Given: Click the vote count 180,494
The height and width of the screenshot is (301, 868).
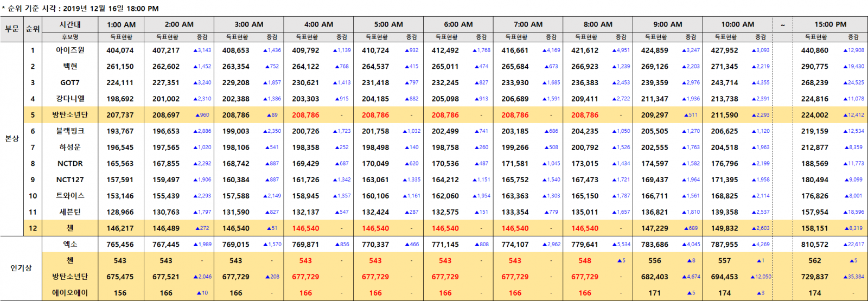Looking at the screenshot, I should [814, 180].
